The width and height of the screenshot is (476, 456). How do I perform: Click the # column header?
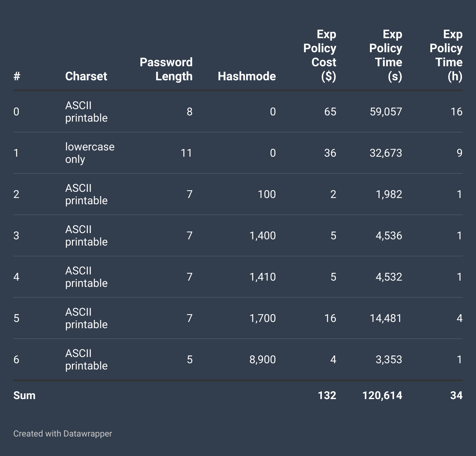click(17, 76)
